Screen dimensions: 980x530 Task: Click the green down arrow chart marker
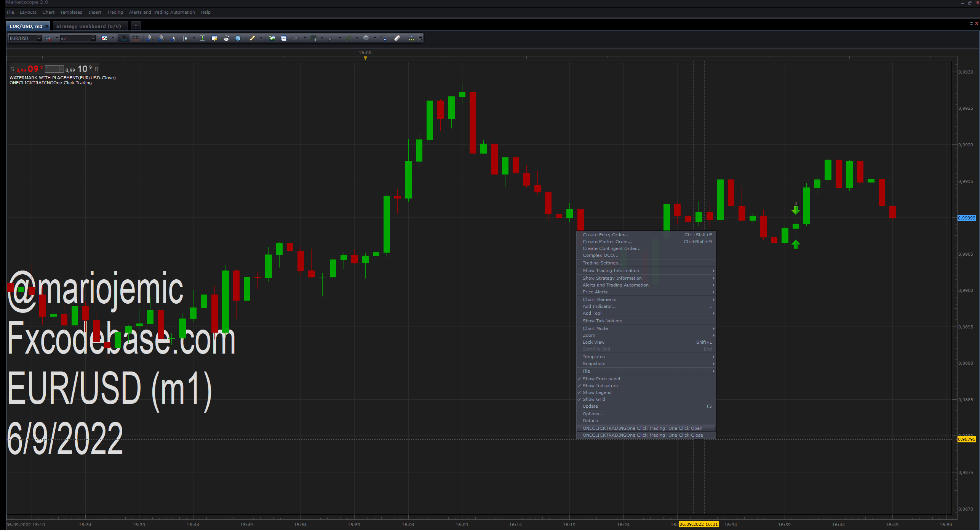tap(796, 210)
